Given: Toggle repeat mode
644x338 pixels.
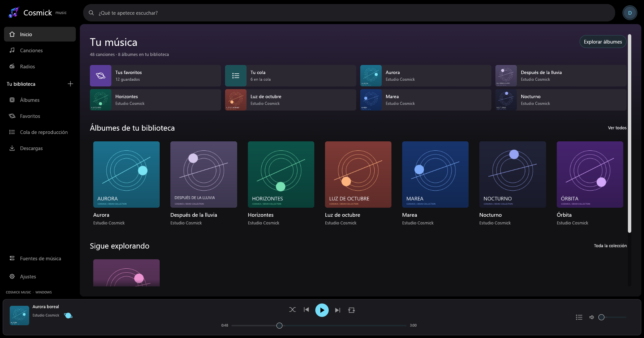Looking at the screenshot, I should pos(352,310).
